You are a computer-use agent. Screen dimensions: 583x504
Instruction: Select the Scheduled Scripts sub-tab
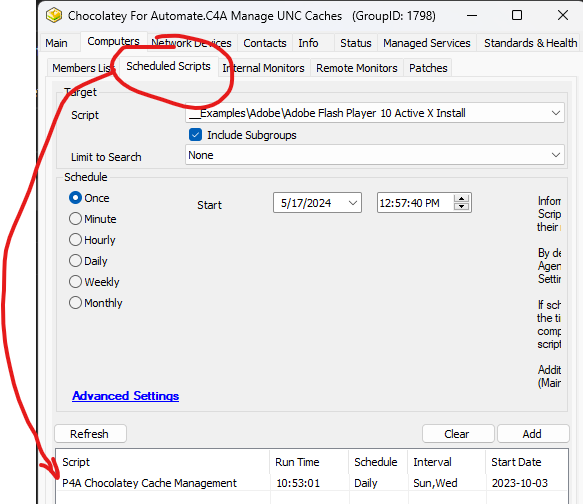tap(168, 66)
